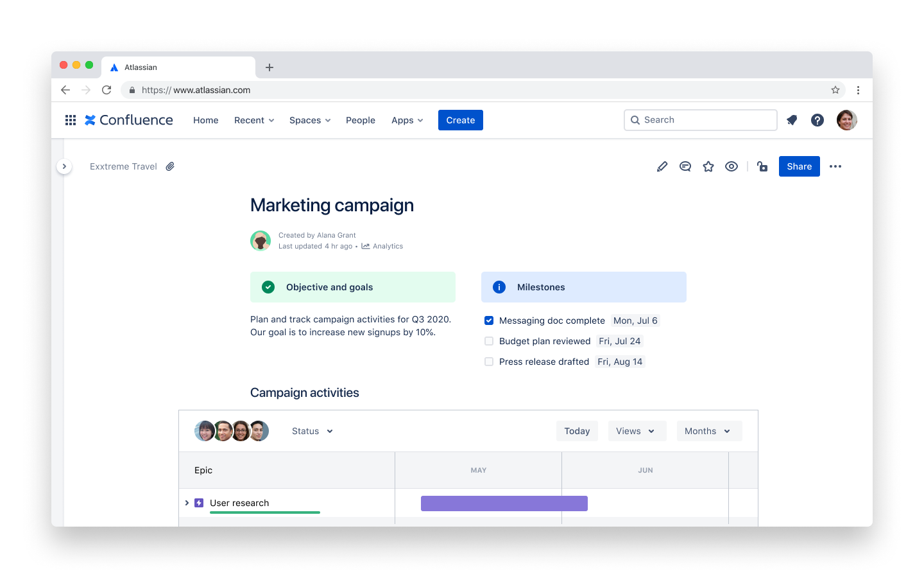
Task: Open more actions with the ellipsis icon
Action: (x=835, y=166)
